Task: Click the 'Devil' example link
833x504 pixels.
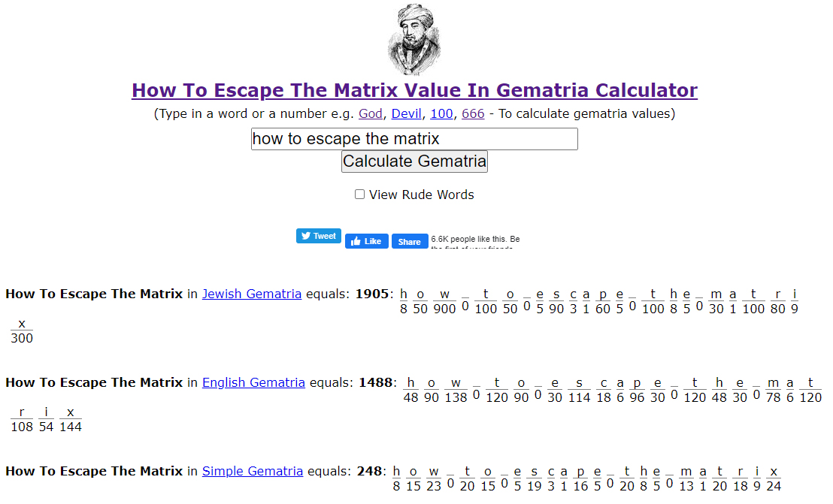Action: pos(406,114)
